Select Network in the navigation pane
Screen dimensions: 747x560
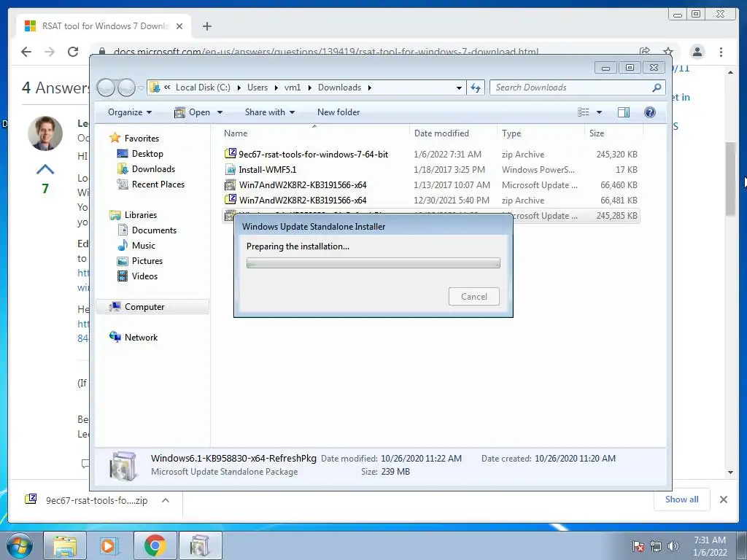[x=133, y=337]
